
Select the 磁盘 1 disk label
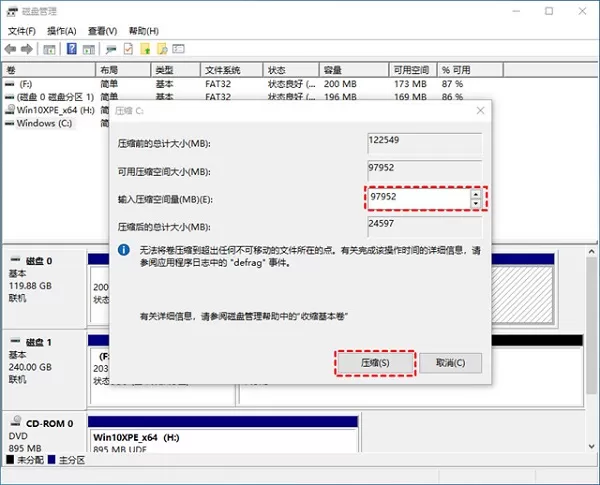pos(39,342)
